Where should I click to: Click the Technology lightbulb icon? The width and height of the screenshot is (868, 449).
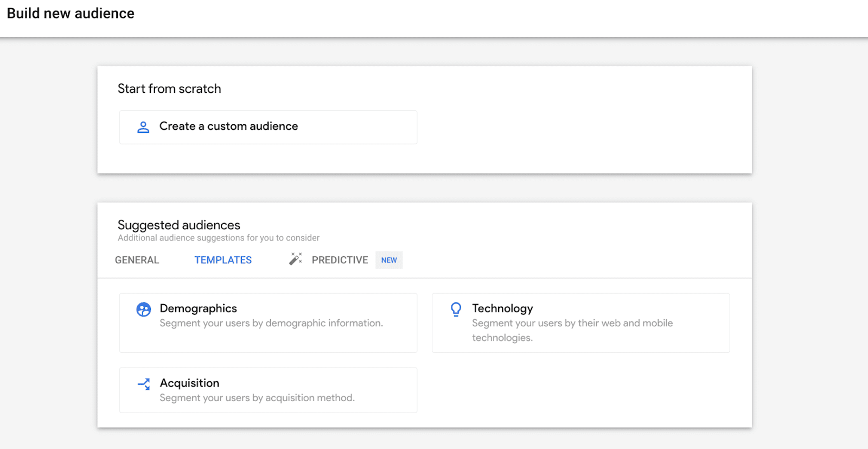click(456, 309)
